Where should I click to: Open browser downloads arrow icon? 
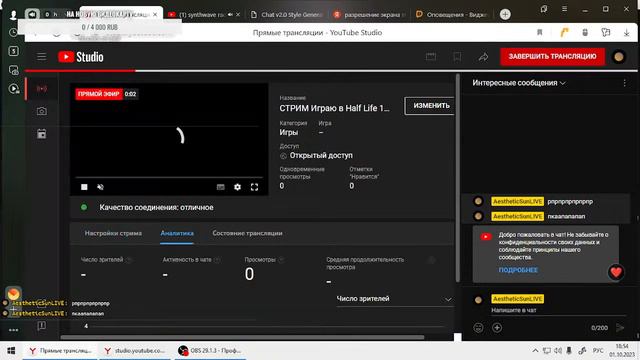click(x=627, y=33)
